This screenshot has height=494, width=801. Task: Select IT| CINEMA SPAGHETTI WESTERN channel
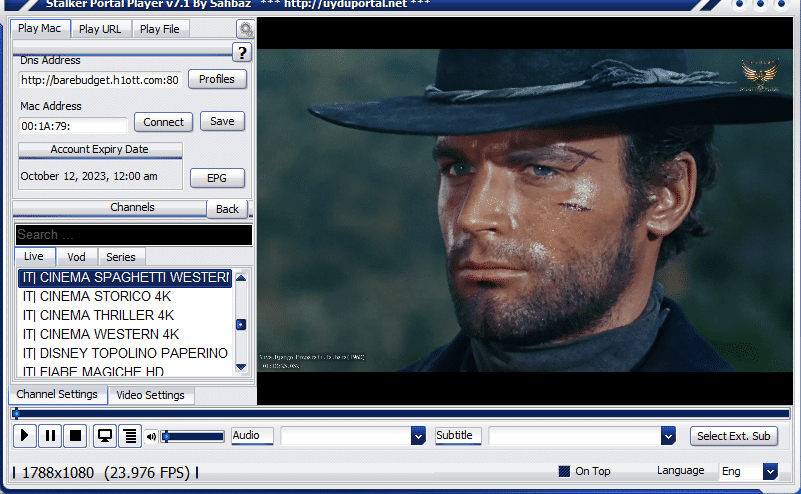(125, 277)
